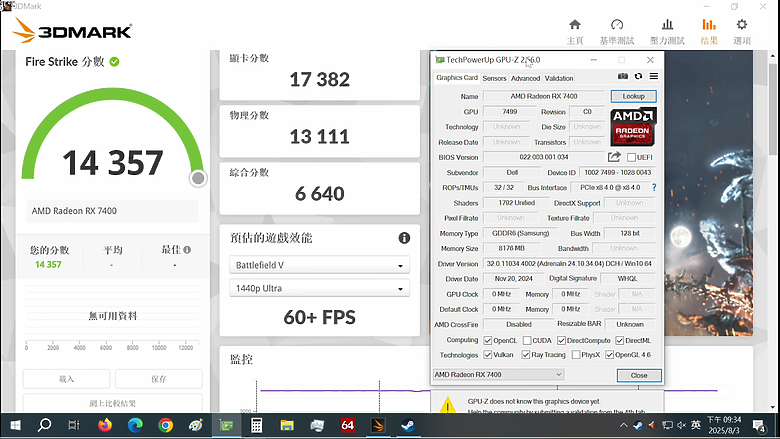The width and height of the screenshot is (780, 439).
Task: Click the info icon next to best score
Action: click(x=187, y=250)
